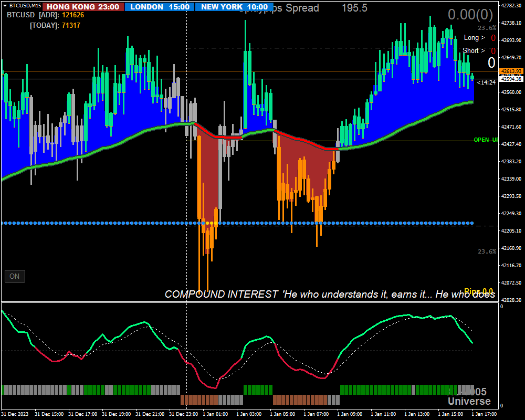This screenshot has height=420, width=525.
Task: Click the lower 23.6% Fibonacci label
Action: [x=487, y=251]
